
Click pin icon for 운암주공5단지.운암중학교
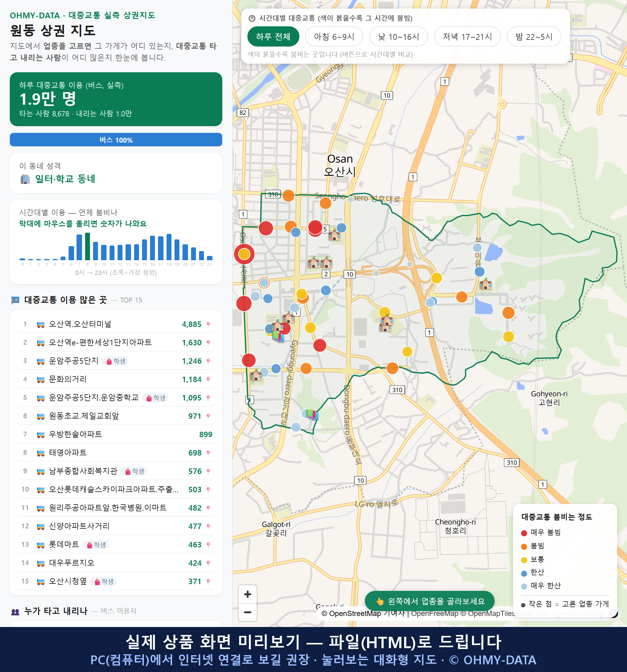coord(208,398)
